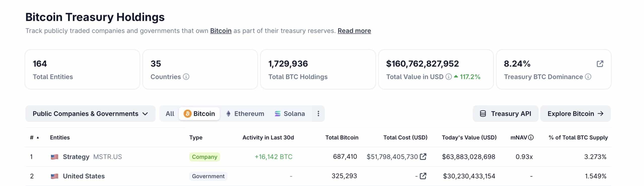
Task: Click the 0.93x mNAV value
Action: [x=524, y=157]
